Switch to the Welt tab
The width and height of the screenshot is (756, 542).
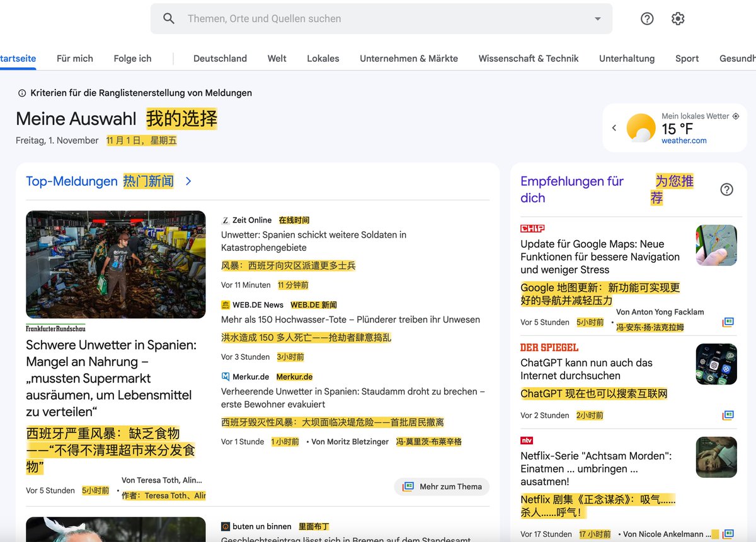point(277,58)
